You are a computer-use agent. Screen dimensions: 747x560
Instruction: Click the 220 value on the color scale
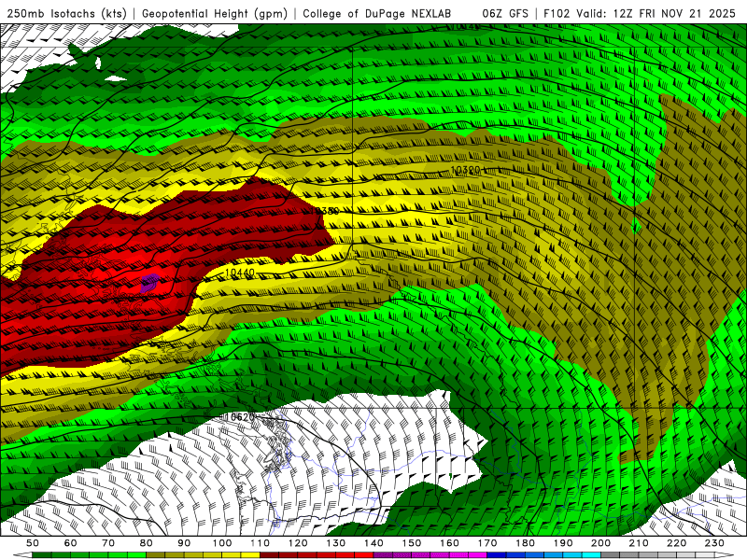pyautogui.click(x=677, y=543)
